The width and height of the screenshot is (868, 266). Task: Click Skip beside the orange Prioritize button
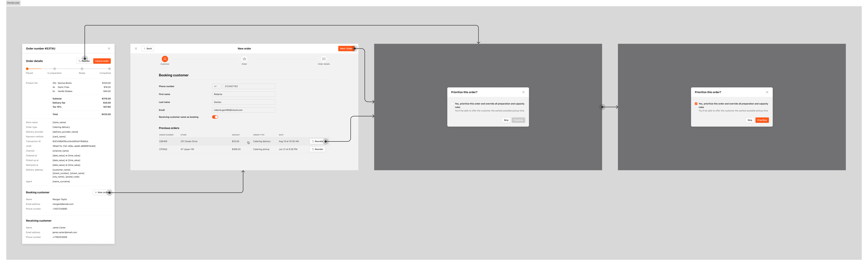[x=750, y=120]
